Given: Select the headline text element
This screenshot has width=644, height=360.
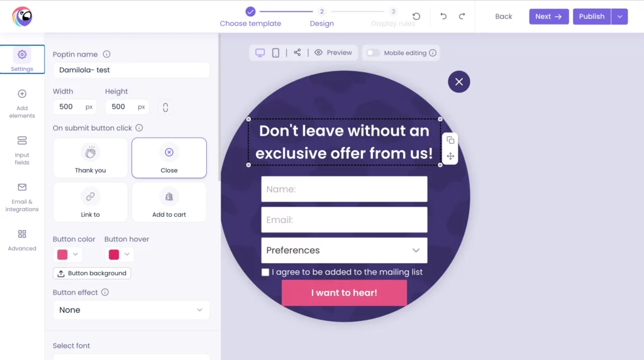Looking at the screenshot, I should coord(344,142).
